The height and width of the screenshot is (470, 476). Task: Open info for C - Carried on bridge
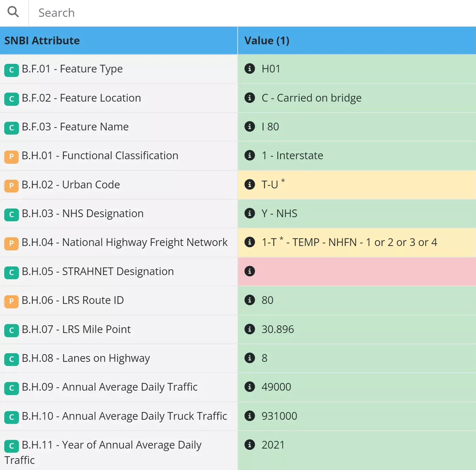pyautogui.click(x=250, y=98)
